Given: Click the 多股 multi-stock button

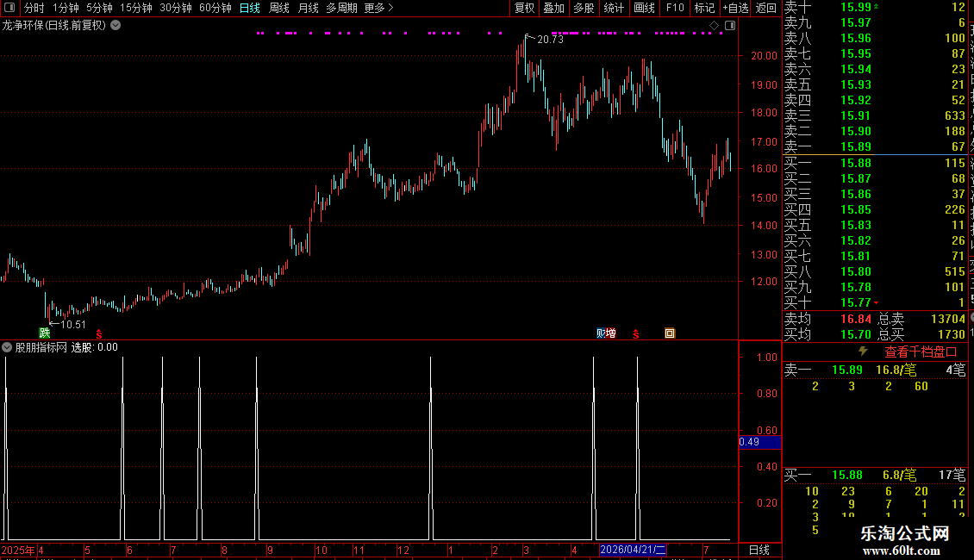Looking at the screenshot, I should [x=584, y=8].
